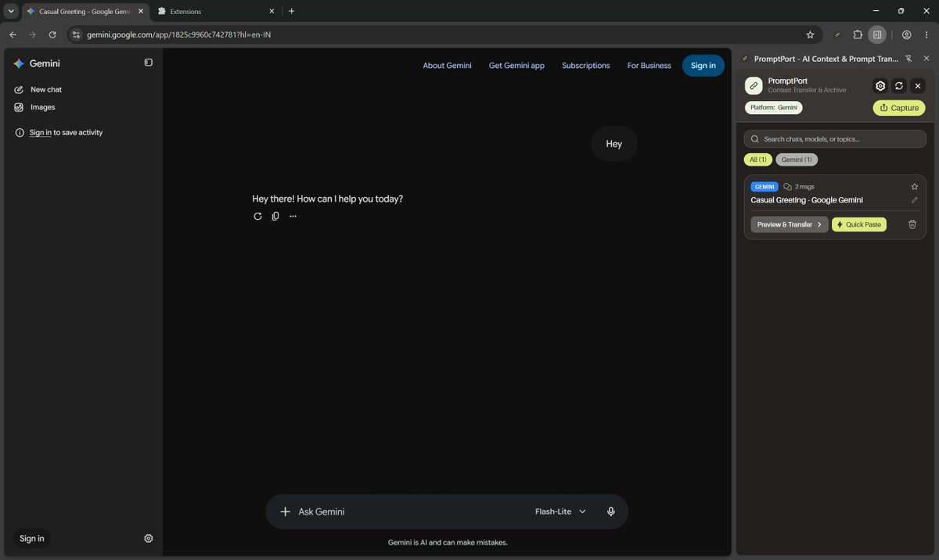
Task: Select the All (1) filter chip
Action: click(758, 160)
